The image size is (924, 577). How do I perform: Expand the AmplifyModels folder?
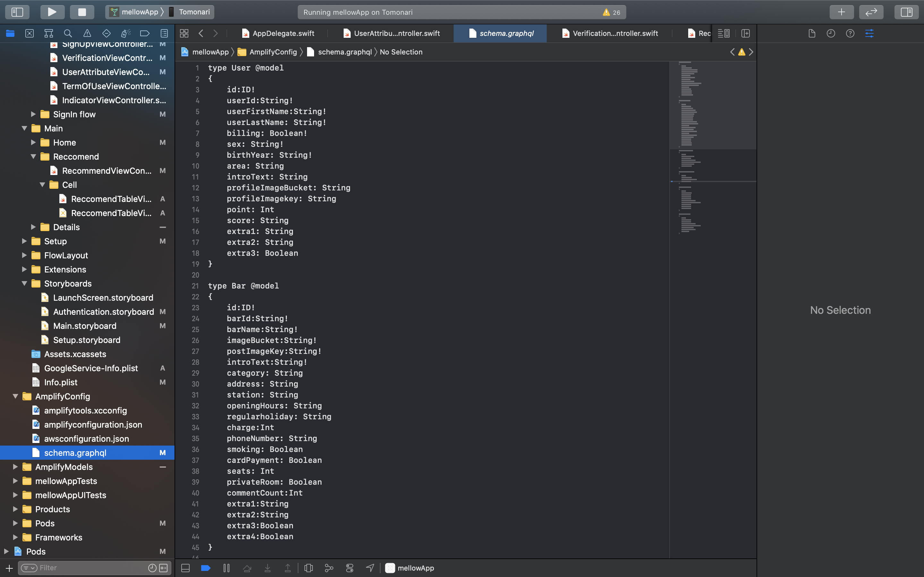(x=15, y=467)
